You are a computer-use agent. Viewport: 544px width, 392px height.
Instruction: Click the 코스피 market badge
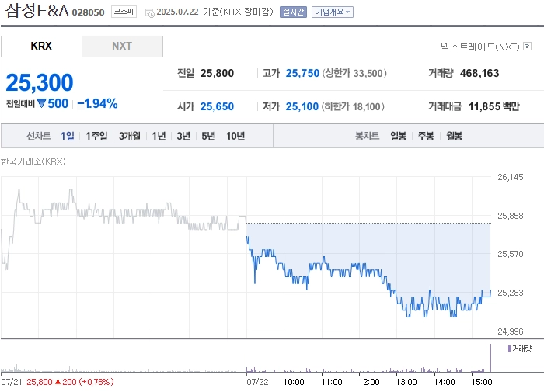(x=124, y=12)
